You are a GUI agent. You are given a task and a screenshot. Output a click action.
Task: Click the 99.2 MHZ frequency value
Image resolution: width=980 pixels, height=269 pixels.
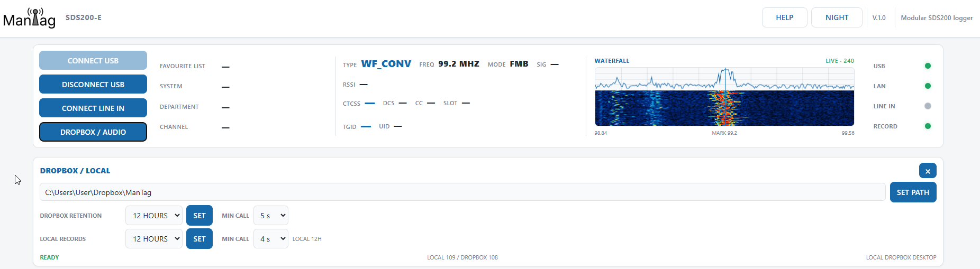459,64
